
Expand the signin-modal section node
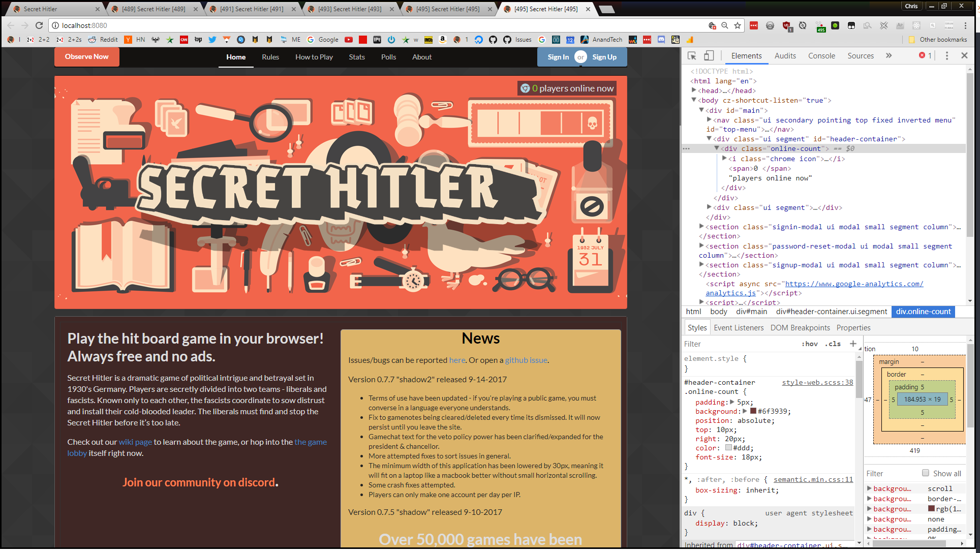(701, 227)
